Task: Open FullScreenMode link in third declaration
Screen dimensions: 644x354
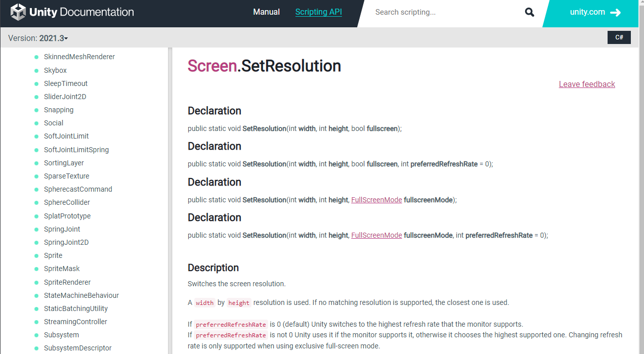Action: [376, 200]
